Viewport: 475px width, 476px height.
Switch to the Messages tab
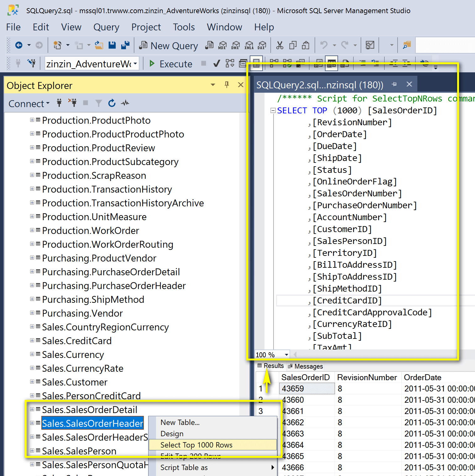point(305,366)
